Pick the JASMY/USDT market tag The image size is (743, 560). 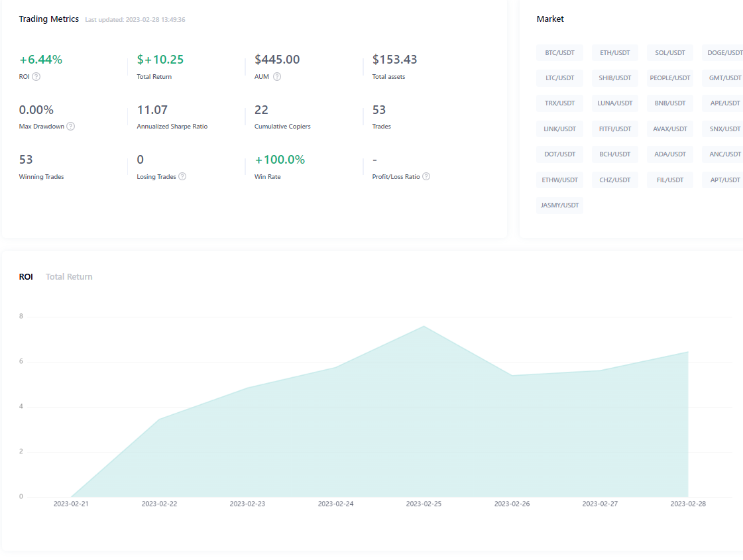[x=559, y=205]
